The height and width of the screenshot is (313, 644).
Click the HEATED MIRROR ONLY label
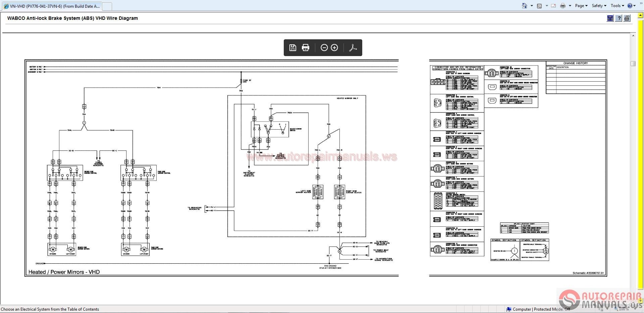pos(347,98)
